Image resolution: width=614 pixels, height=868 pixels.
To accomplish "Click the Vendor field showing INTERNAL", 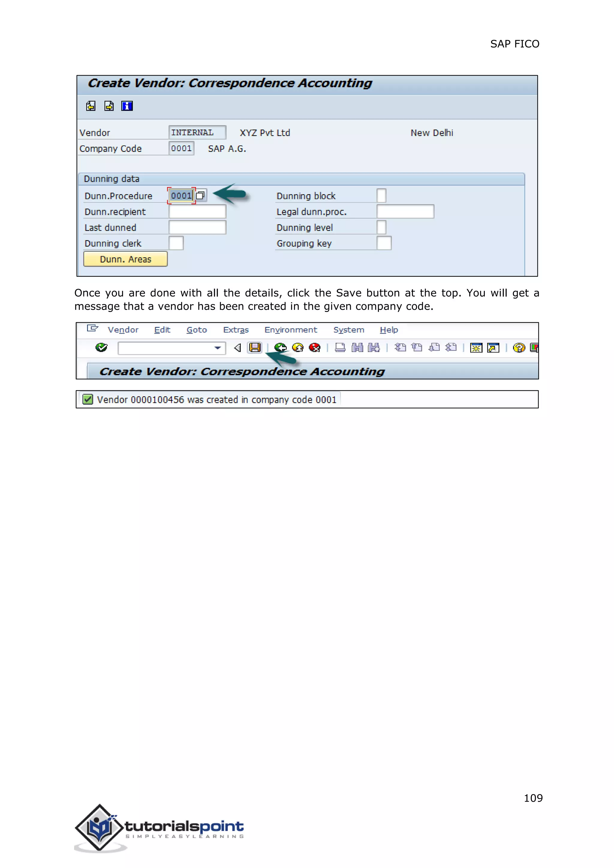I will pos(197,133).
